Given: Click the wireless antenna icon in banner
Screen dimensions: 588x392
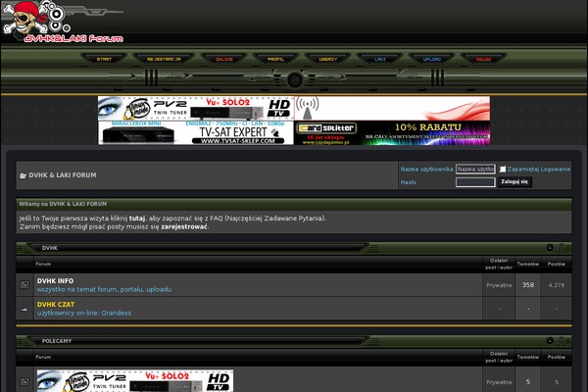Looking at the screenshot, I should [308, 108].
